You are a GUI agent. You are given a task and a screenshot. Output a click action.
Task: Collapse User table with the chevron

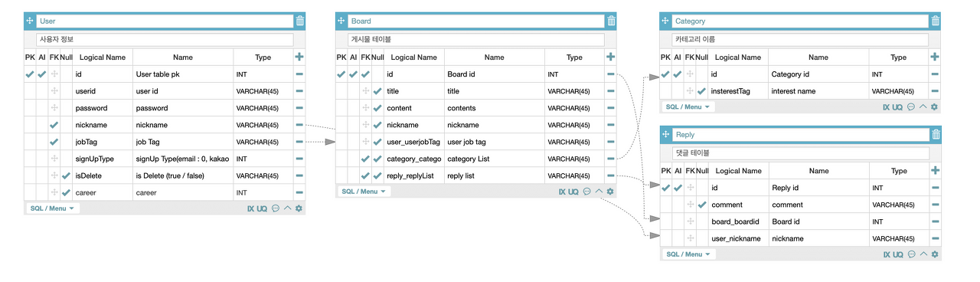click(x=287, y=208)
